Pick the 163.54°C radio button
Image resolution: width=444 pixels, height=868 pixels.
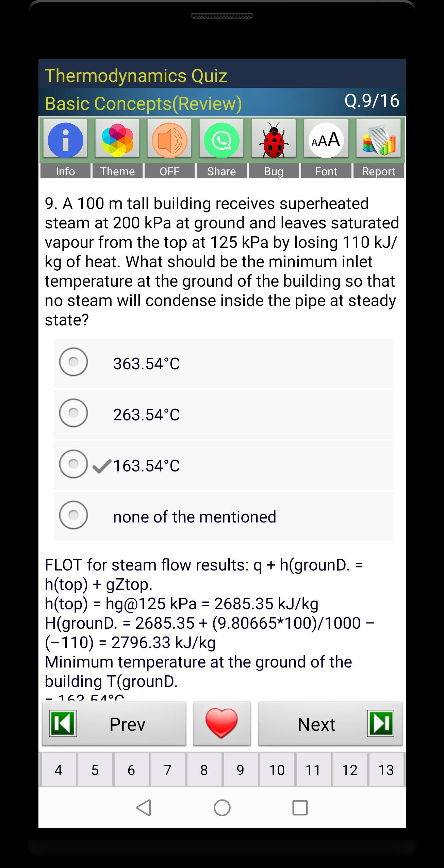73,464
